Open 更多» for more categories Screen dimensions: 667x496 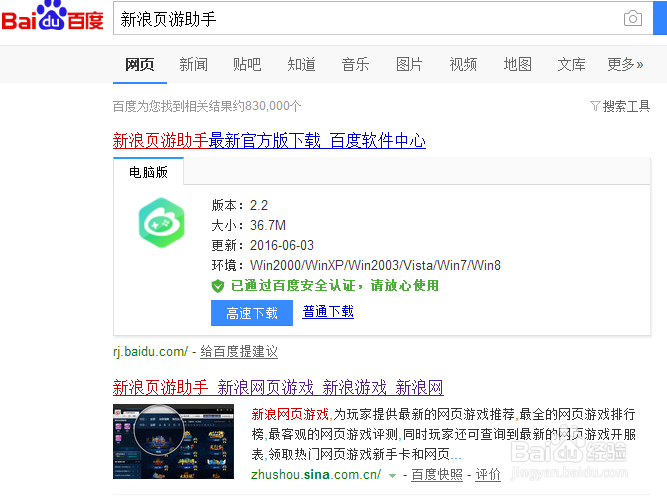pyautogui.click(x=625, y=65)
